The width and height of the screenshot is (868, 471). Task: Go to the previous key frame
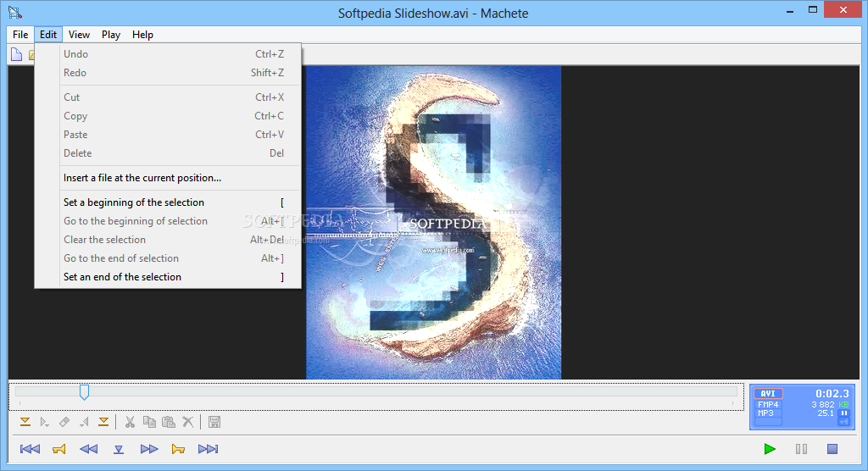coord(59,449)
